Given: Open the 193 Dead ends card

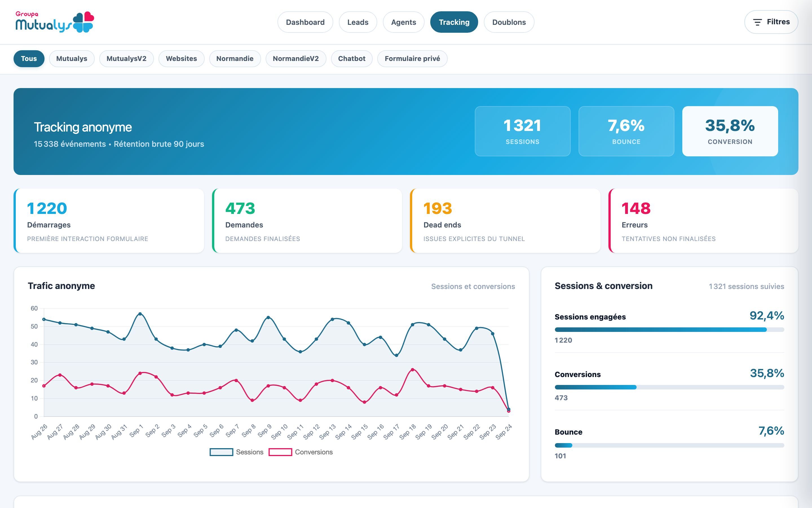Looking at the screenshot, I should point(505,221).
